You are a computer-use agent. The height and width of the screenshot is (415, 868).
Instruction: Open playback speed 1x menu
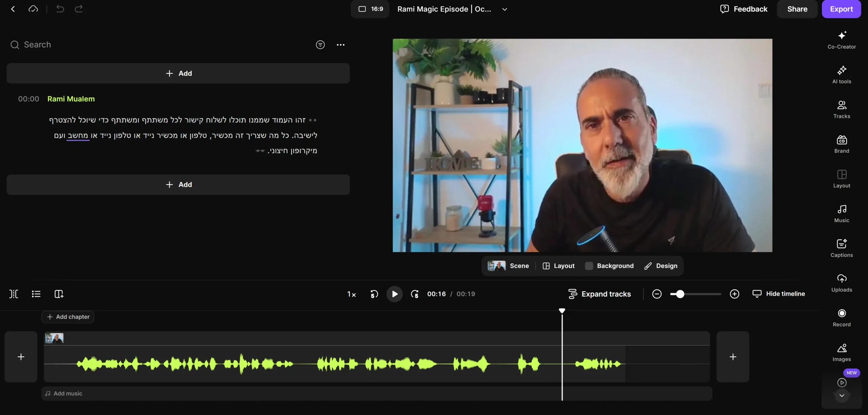click(352, 294)
